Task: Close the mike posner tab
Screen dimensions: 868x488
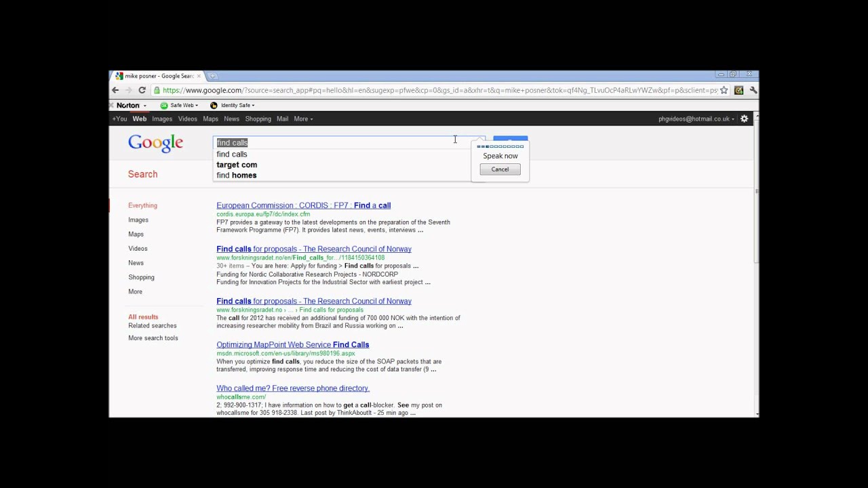Action: pyautogui.click(x=198, y=76)
